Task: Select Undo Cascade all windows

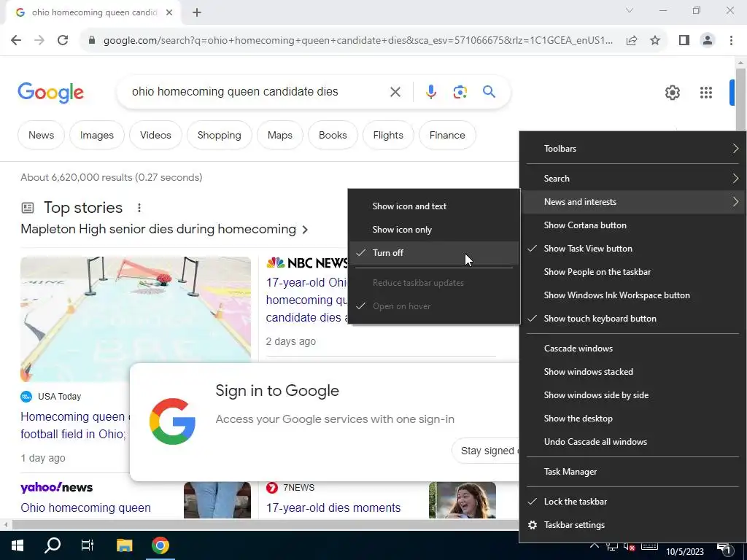Action: click(631, 442)
